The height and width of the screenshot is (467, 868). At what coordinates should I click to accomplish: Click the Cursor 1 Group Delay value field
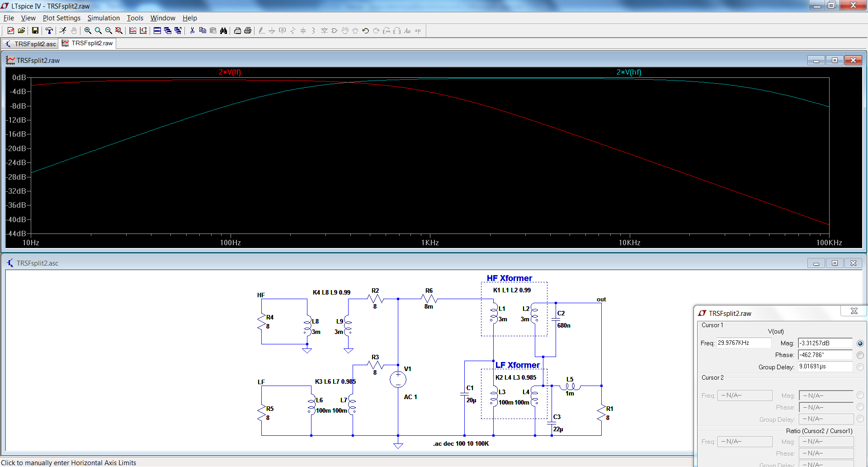[825, 367]
